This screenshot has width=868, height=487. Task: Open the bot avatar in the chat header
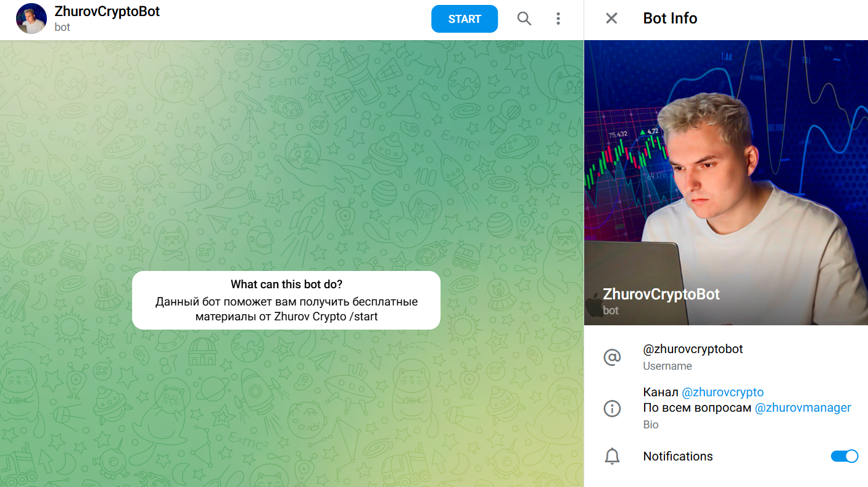[x=31, y=19]
